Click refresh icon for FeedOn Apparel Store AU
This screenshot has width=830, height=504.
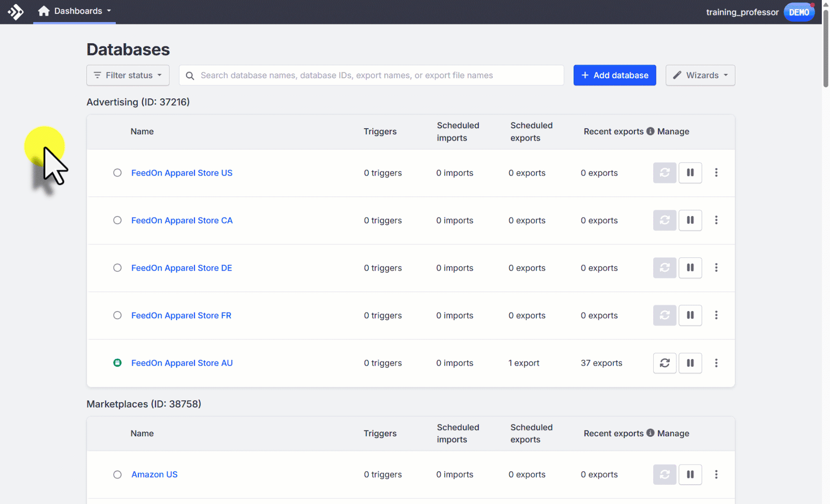[665, 363]
